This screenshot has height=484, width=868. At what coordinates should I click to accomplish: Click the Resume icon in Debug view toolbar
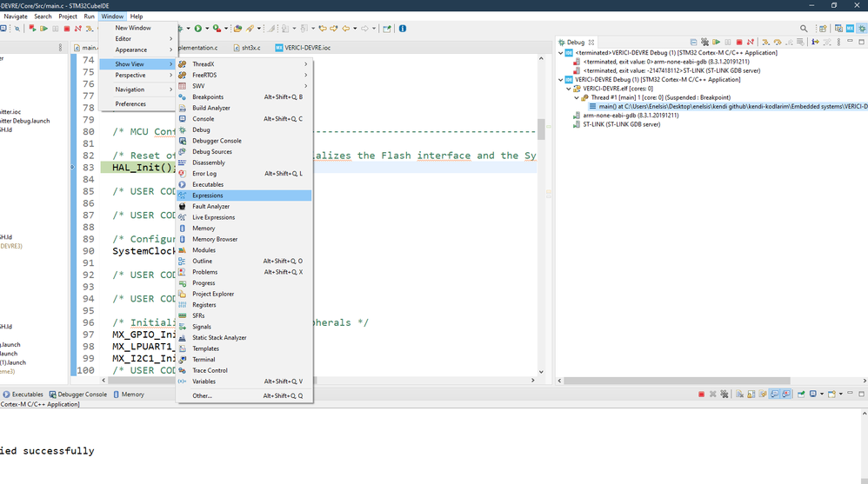coord(716,42)
